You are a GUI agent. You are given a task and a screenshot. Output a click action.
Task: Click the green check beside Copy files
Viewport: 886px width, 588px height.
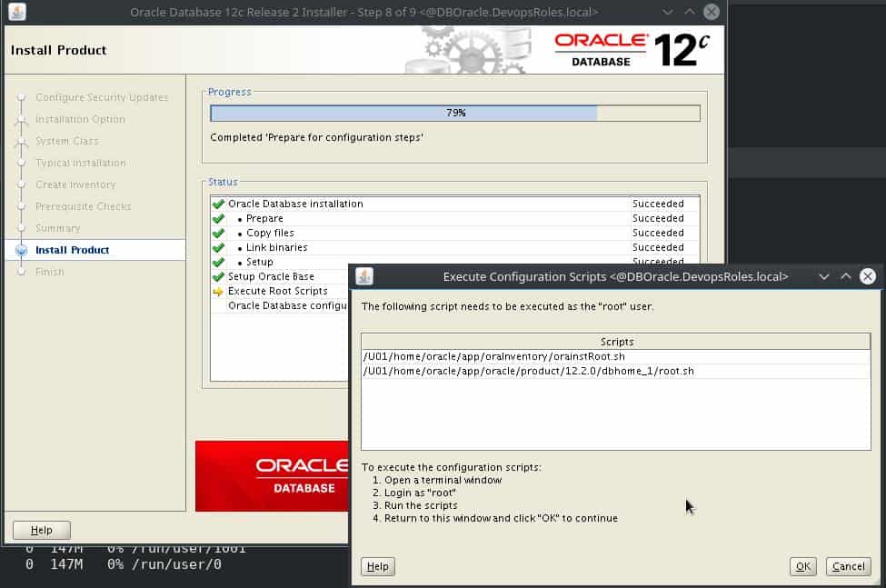pos(218,234)
